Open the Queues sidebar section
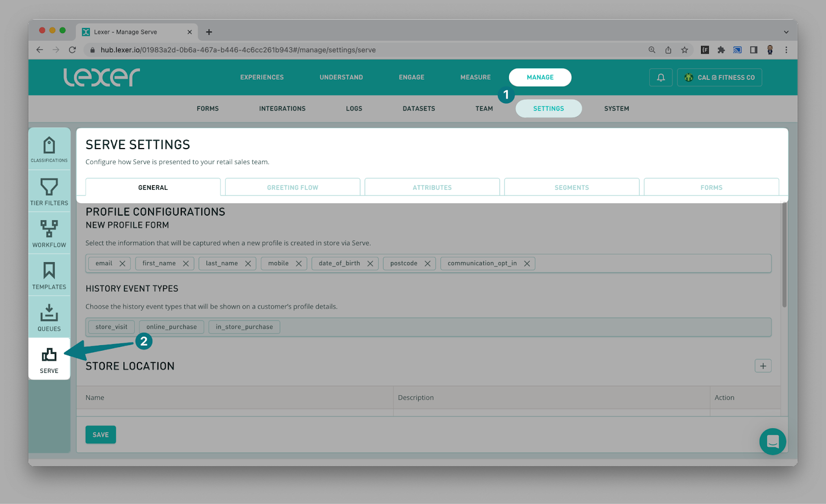Viewport: 826px width, 504px height. pos(49,317)
